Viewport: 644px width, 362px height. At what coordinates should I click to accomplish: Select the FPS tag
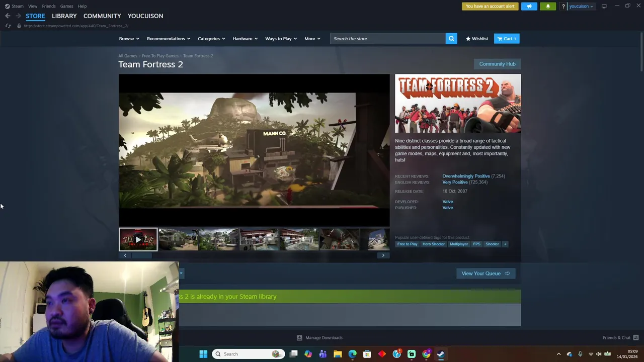476,244
